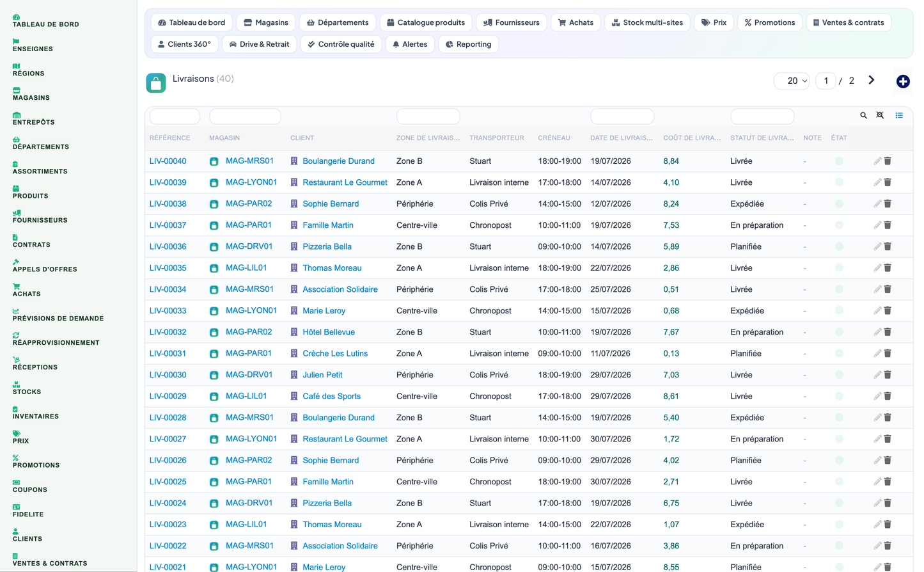The image size is (924, 572).
Task: Toggle état indicator for LIV-00036
Action: coord(839,246)
